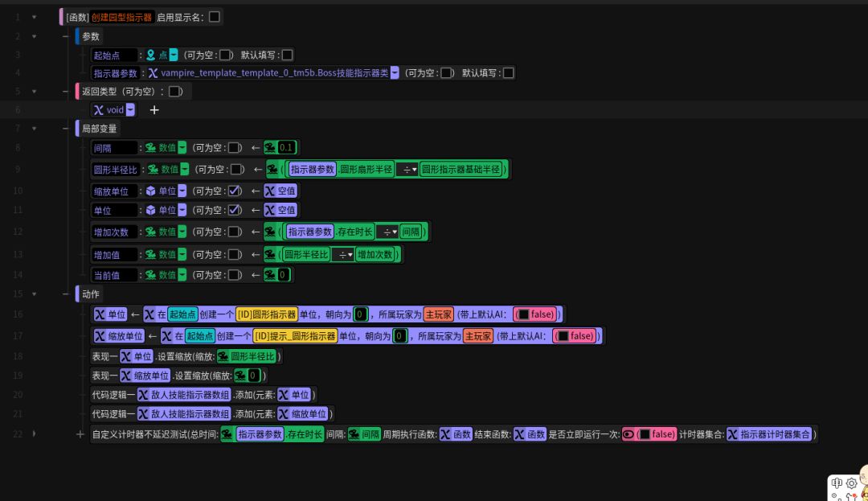
Task: Collapse the 返回类型 section arrow
Action: point(34,92)
